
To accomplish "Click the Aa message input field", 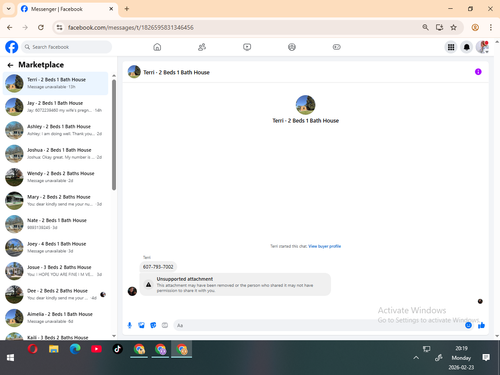I will point(318,325).
